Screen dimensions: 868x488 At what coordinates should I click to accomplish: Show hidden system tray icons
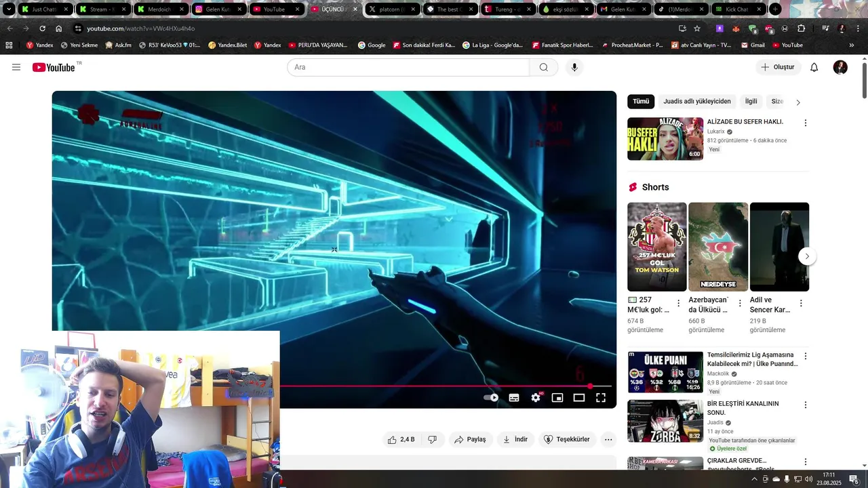[754, 479]
